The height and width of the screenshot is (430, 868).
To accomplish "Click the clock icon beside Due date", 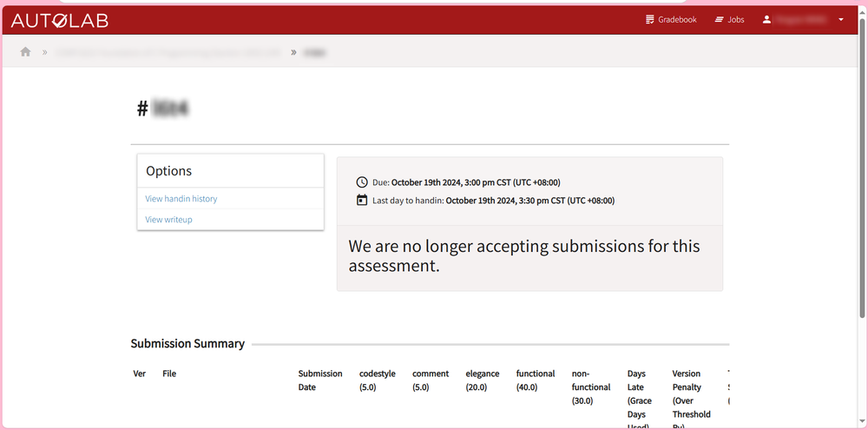I will pos(361,182).
